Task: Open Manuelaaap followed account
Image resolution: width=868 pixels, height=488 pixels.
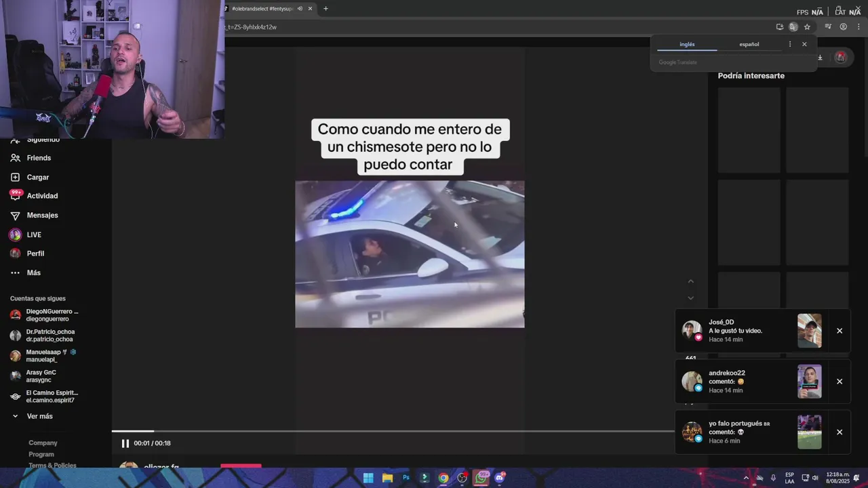Action: [43, 356]
